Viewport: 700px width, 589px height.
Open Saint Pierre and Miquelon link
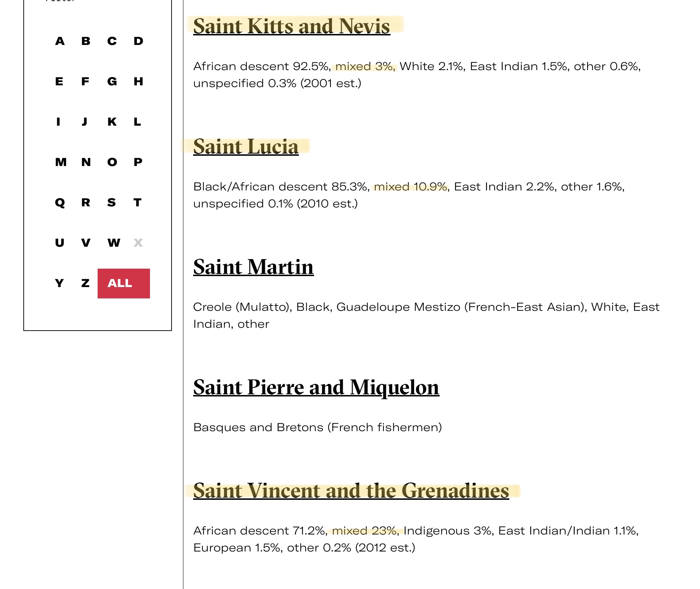coord(316,388)
